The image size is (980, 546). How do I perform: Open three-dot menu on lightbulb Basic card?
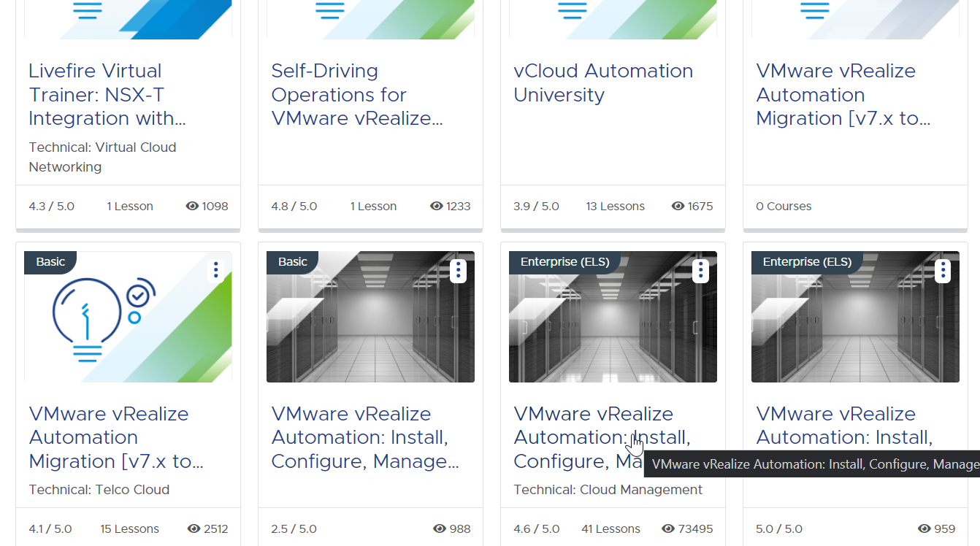[x=215, y=271]
